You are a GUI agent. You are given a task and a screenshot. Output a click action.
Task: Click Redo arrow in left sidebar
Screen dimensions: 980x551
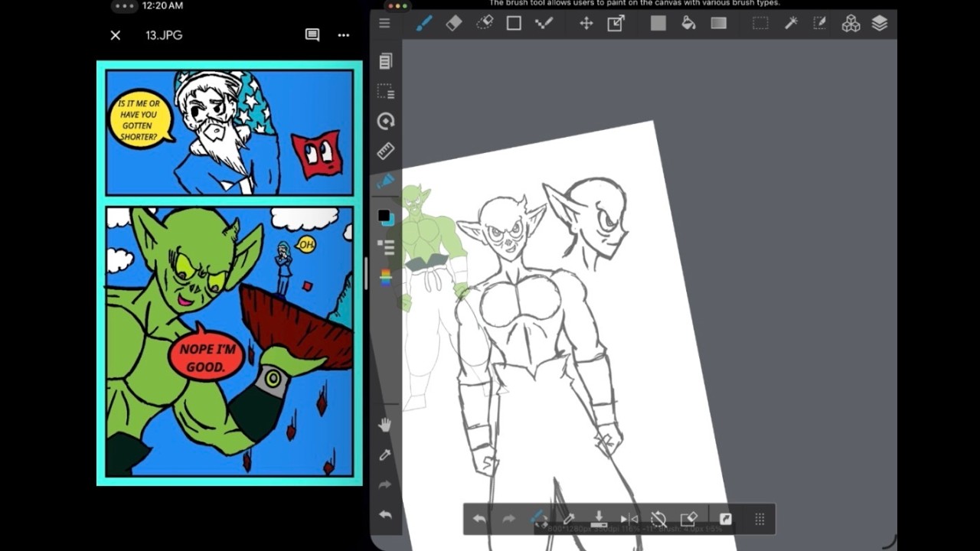[x=385, y=484]
